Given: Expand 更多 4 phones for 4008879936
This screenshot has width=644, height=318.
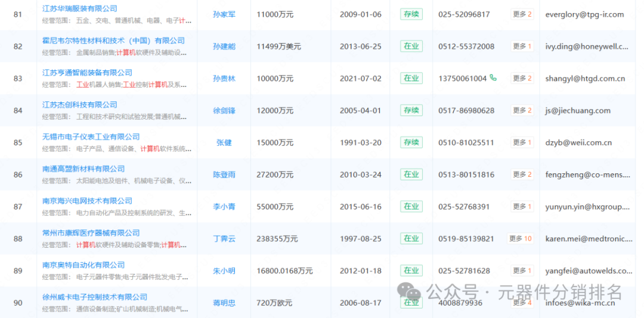Looking at the screenshot, I should tap(522, 303).
